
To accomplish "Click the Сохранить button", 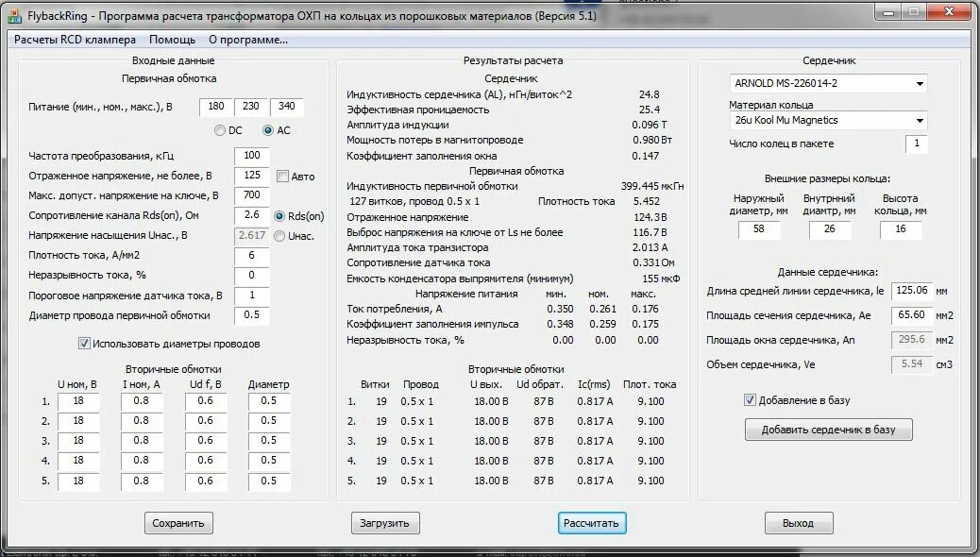I will pyautogui.click(x=178, y=523).
